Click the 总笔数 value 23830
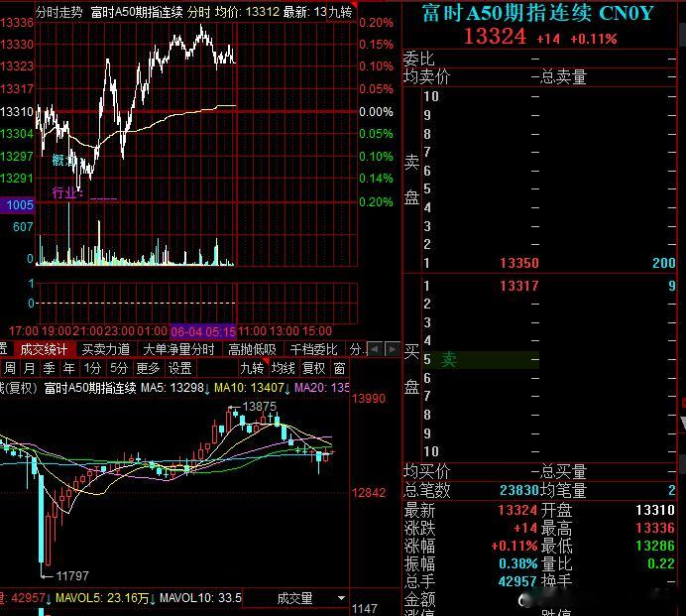Screen dimensions: 686x616 pos(519,490)
